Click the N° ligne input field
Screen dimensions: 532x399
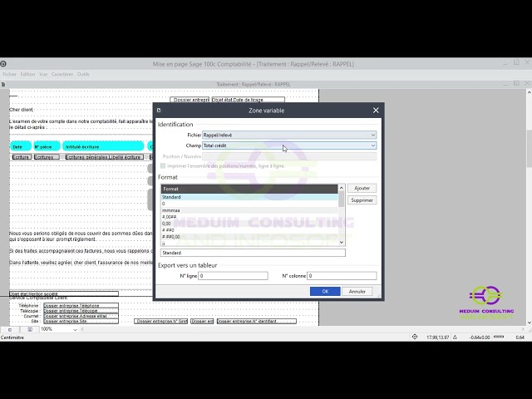[x=233, y=276]
